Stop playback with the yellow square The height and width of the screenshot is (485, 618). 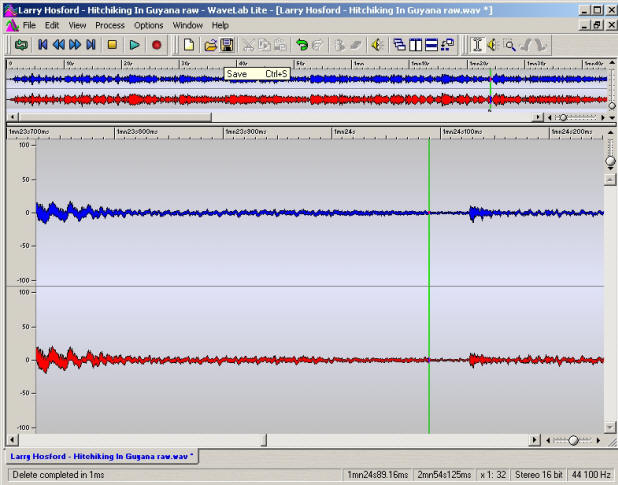(x=112, y=45)
